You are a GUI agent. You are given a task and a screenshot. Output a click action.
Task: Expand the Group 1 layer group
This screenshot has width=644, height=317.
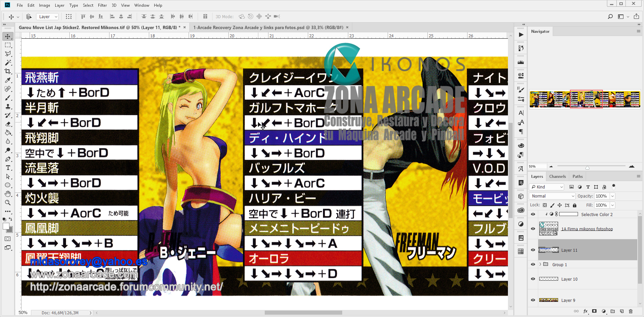tap(540, 265)
